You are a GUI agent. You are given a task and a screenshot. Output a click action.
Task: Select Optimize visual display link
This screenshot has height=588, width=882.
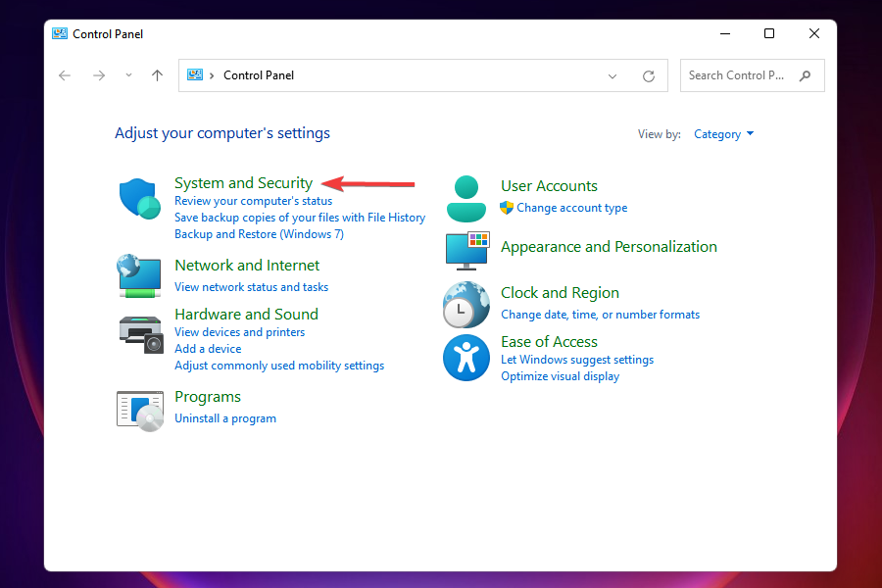pyautogui.click(x=560, y=376)
